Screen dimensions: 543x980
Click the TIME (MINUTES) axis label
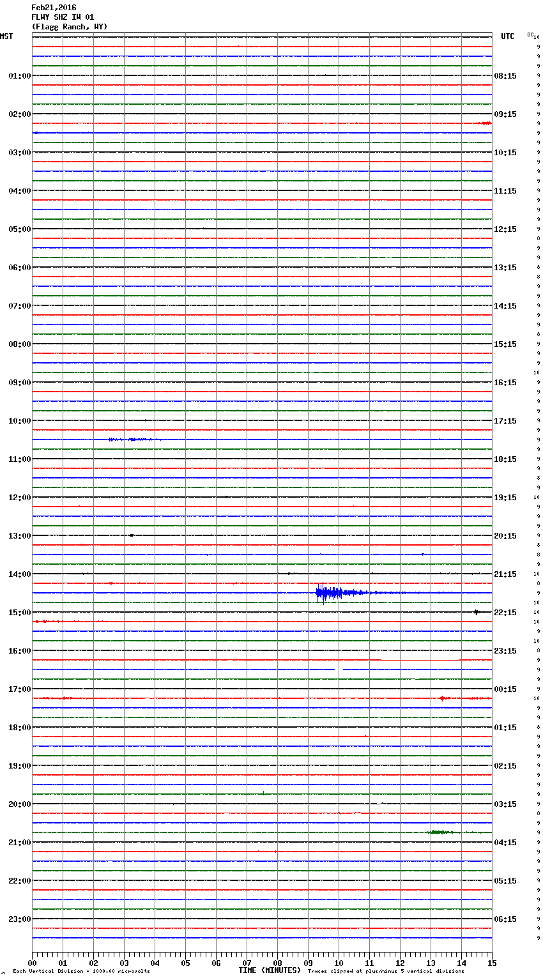click(x=270, y=970)
